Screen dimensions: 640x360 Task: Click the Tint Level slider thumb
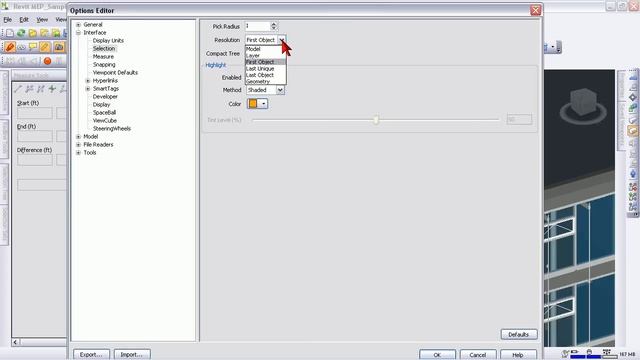click(x=376, y=120)
